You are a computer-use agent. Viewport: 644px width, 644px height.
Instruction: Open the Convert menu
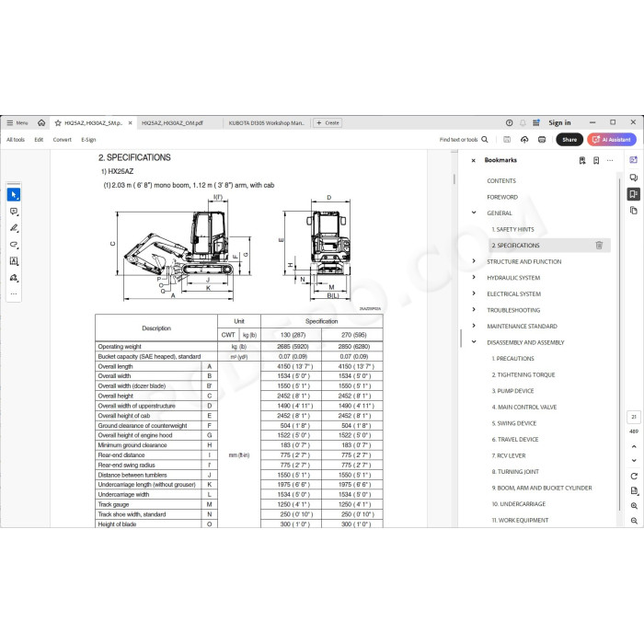[x=62, y=140]
